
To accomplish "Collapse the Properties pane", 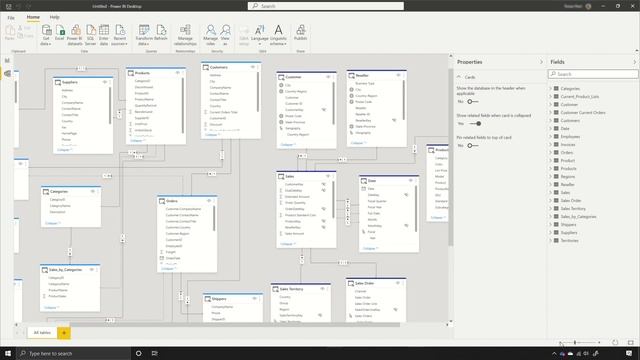I will coord(541,62).
